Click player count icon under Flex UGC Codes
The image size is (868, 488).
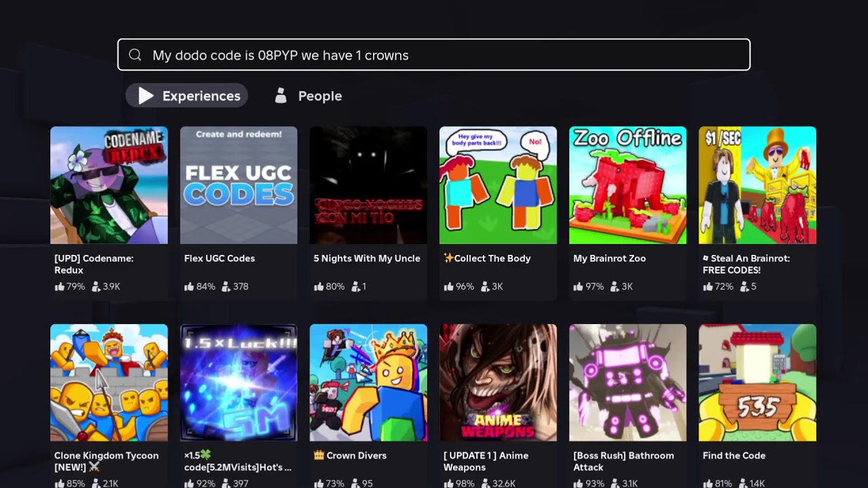pyautogui.click(x=226, y=286)
